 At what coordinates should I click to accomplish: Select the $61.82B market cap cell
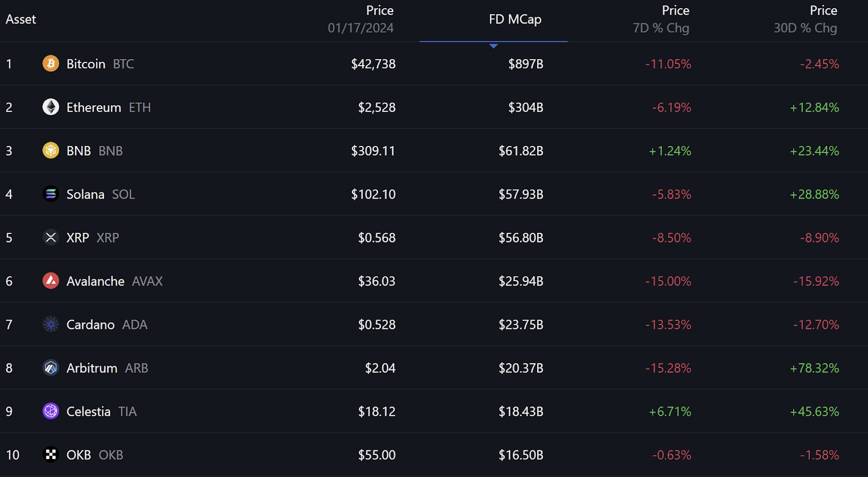click(x=521, y=151)
